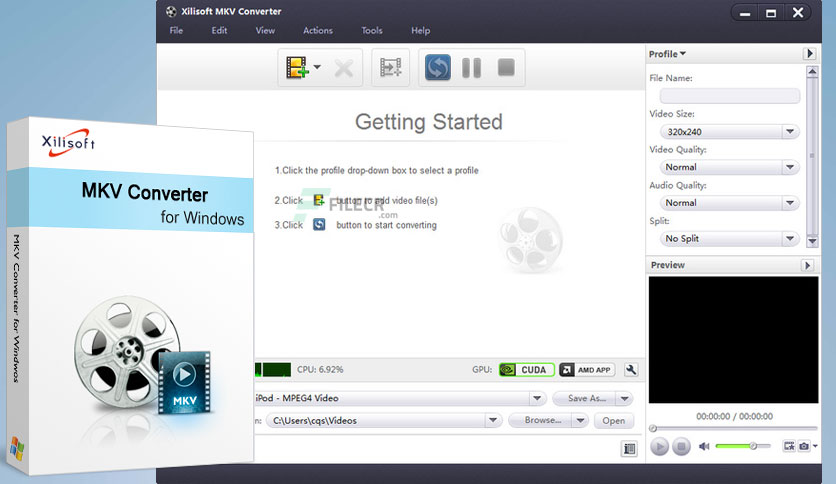Viewport: 836px width, 484px height.
Task: Open the Tools menu
Action: click(372, 30)
